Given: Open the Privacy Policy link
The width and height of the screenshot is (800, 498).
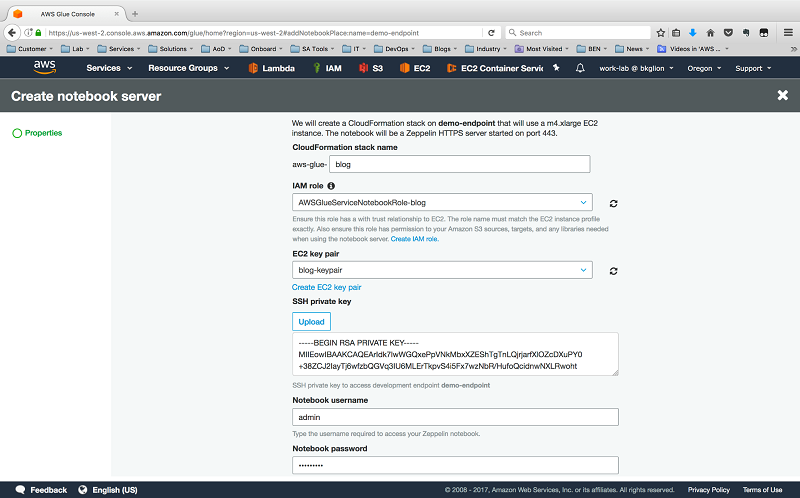Looking at the screenshot, I should 708,490.
